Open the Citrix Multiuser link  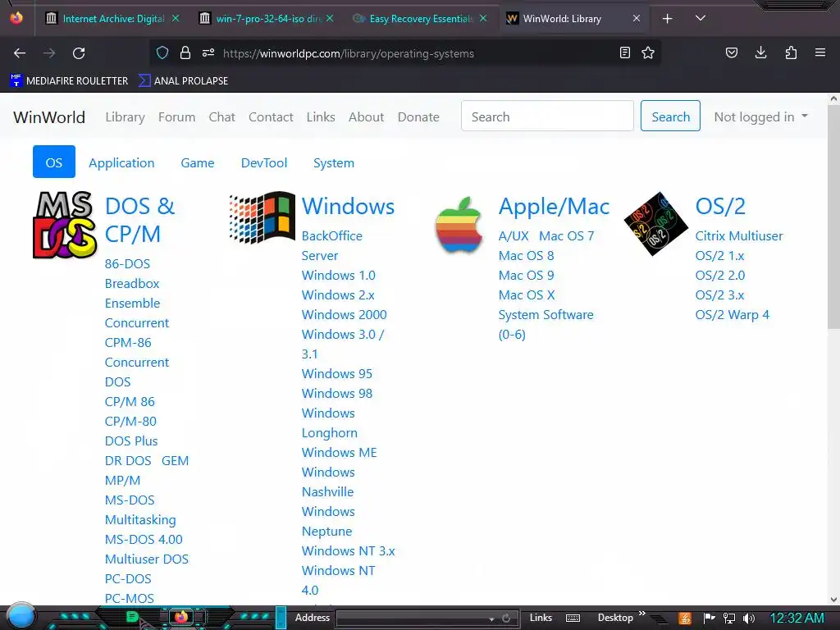tap(739, 235)
